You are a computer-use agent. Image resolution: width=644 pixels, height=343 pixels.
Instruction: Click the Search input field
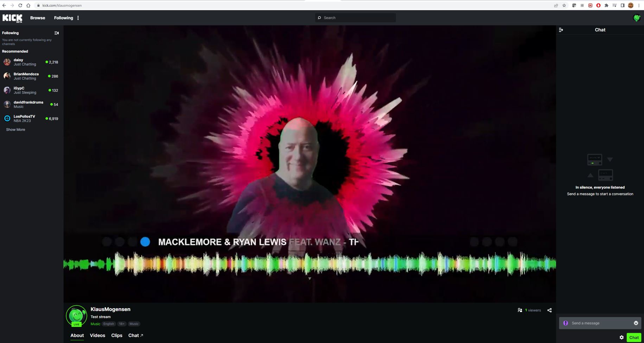355,18
